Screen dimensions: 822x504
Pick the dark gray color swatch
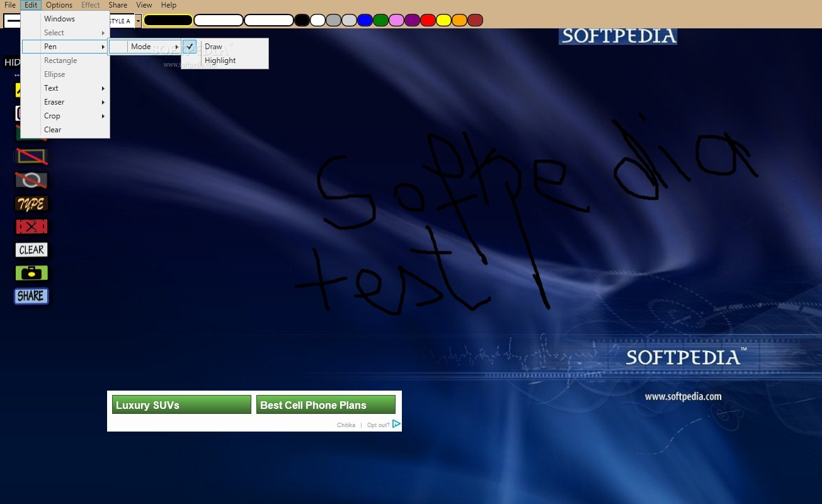point(334,20)
